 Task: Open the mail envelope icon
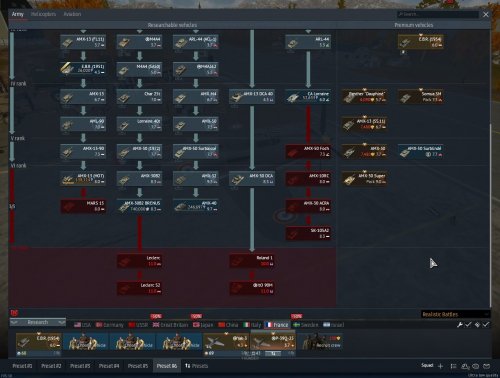tap(487, 366)
